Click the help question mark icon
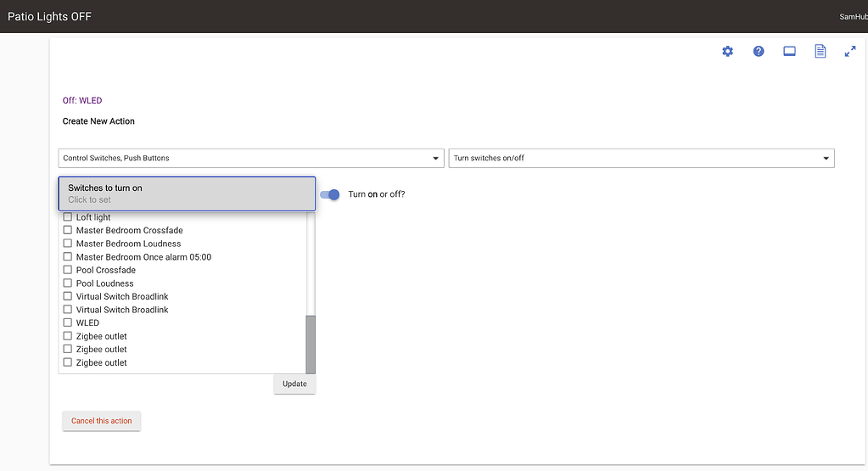This screenshot has width=868, height=471. [759, 52]
